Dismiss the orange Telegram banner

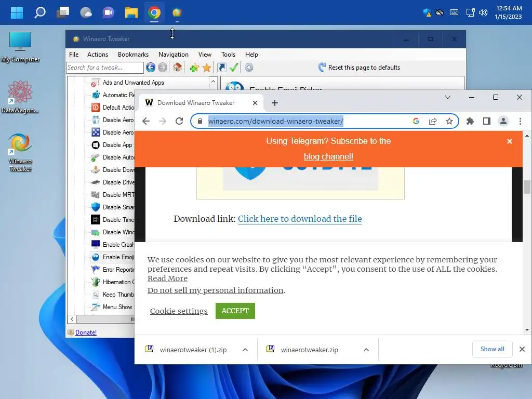pyautogui.click(x=510, y=141)
